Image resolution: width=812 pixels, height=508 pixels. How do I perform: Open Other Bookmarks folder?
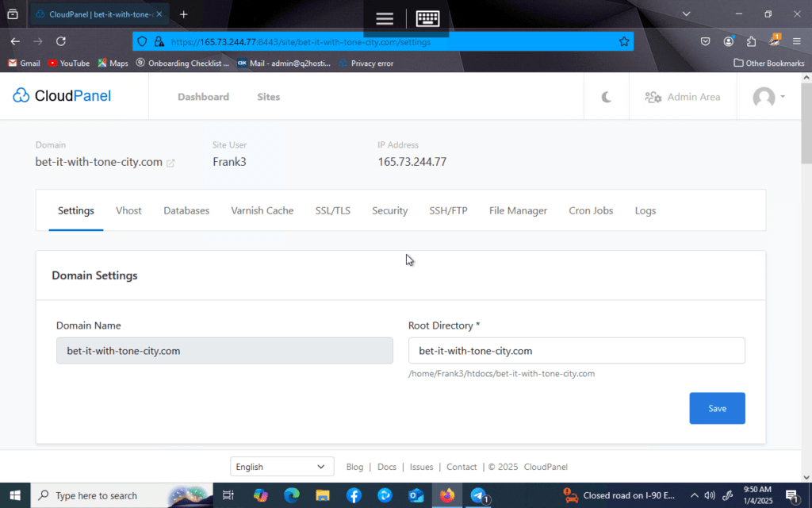pos(769,63)
